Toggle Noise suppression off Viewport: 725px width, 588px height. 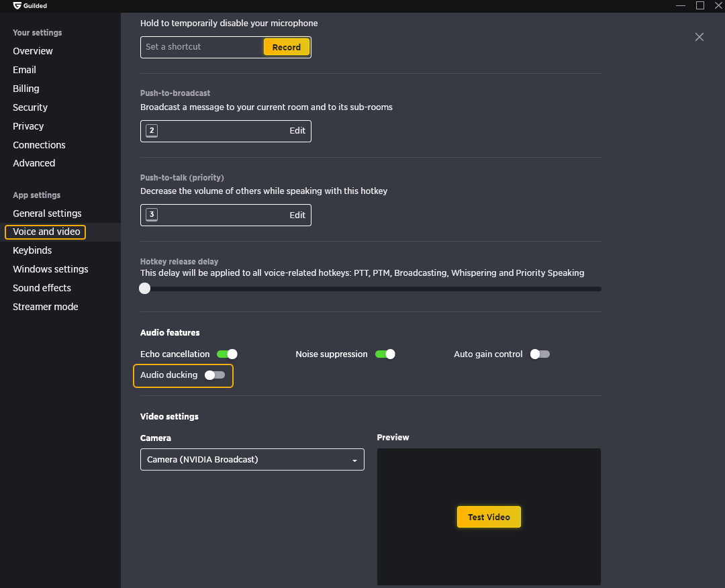click(385, 354)
